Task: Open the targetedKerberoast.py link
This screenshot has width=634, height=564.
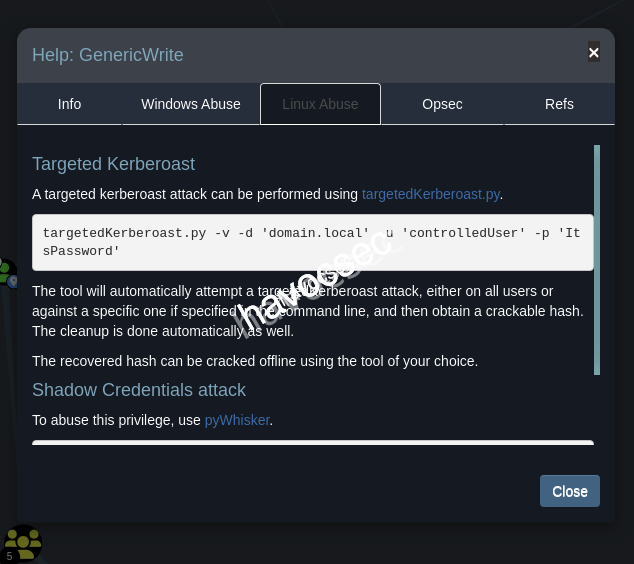Action: point(431,194)
